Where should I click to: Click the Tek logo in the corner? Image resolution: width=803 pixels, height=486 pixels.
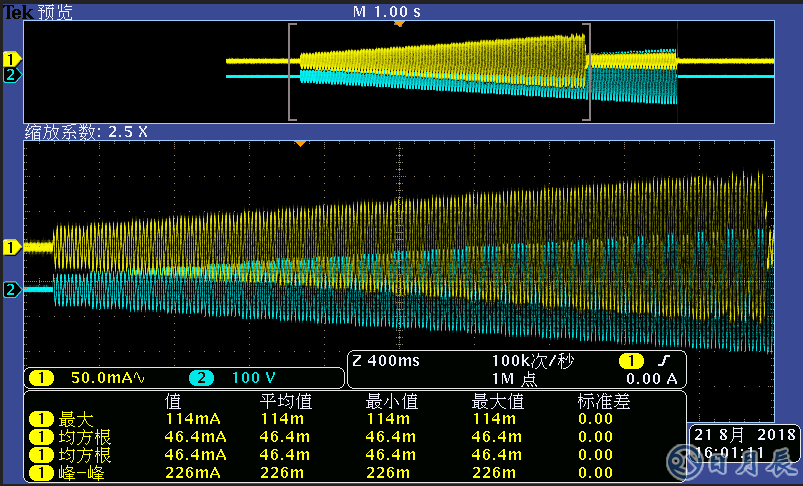tap(15, 12)
